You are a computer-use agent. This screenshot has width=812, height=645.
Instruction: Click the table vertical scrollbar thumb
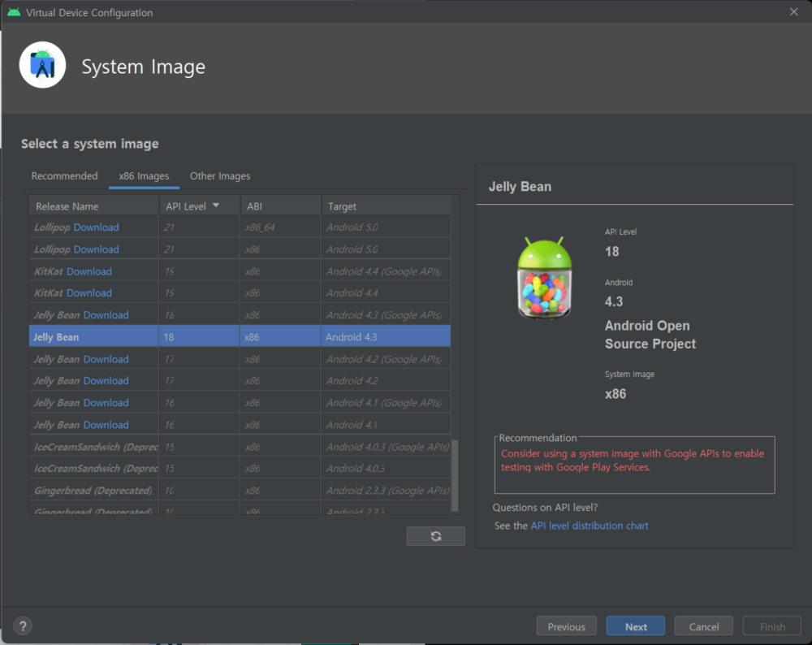(x=456, y=475)
